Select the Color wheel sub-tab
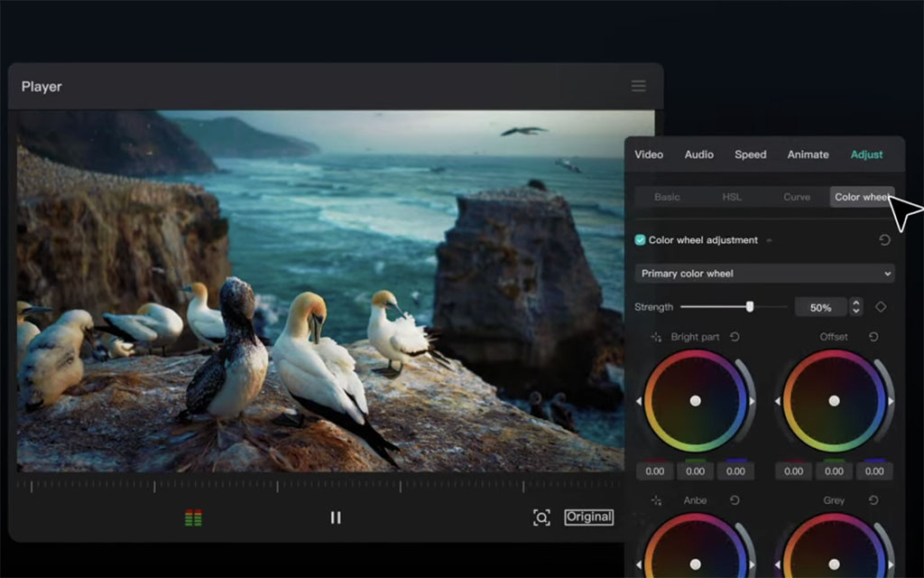 tap(862, 197)
